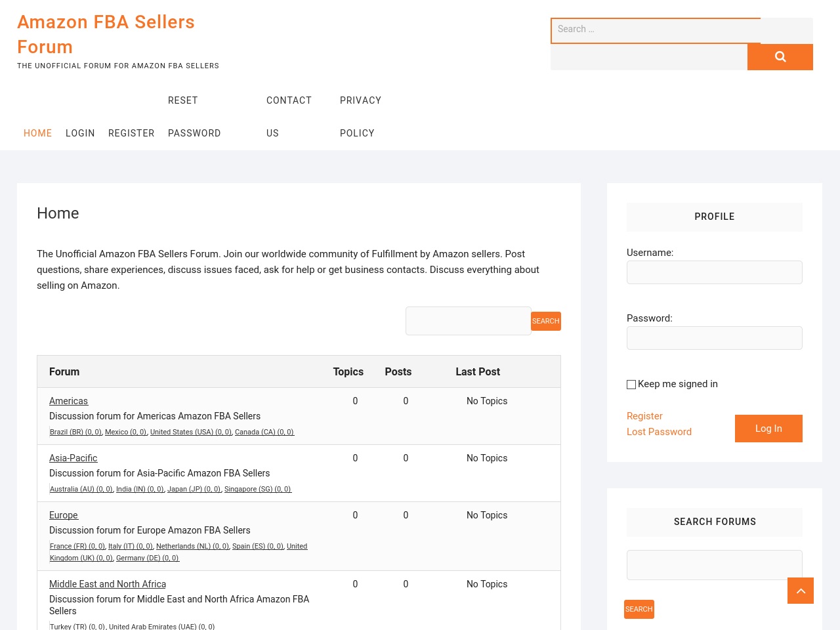This screenshot has height=630, width=840.
Task: Open the Netherlands (NL) subforum link
Action: point(192,546)
